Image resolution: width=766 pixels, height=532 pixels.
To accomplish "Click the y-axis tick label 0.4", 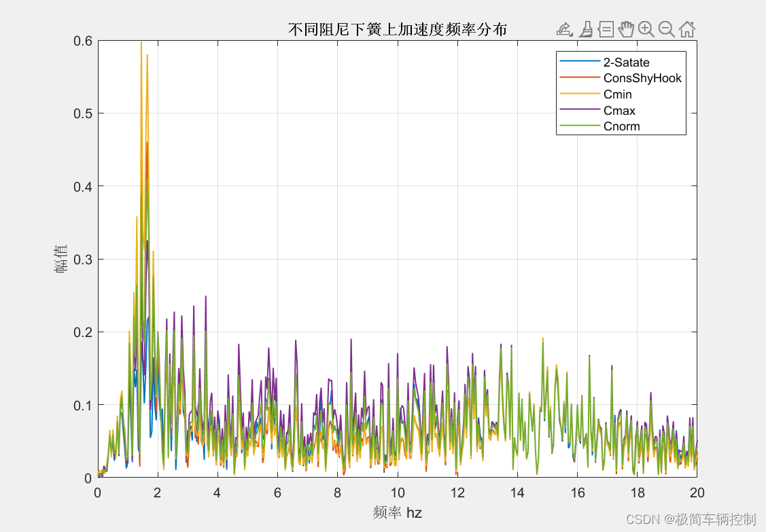I will tap(82, 187).
